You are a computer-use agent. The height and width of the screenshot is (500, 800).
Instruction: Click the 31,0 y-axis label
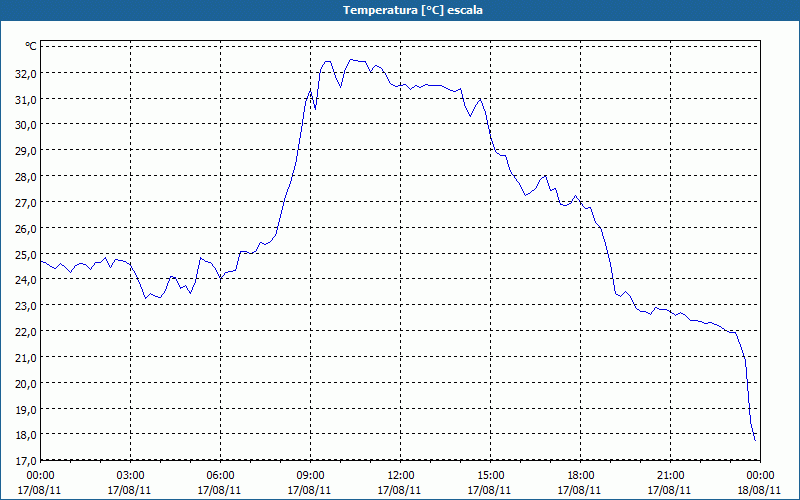(x=27, y=99)
